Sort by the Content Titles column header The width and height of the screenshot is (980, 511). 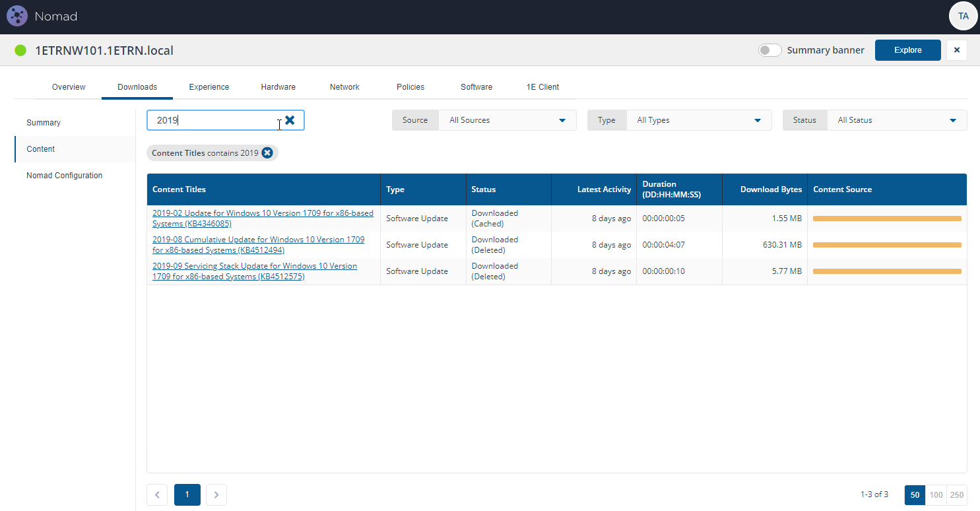click(263, 189)
